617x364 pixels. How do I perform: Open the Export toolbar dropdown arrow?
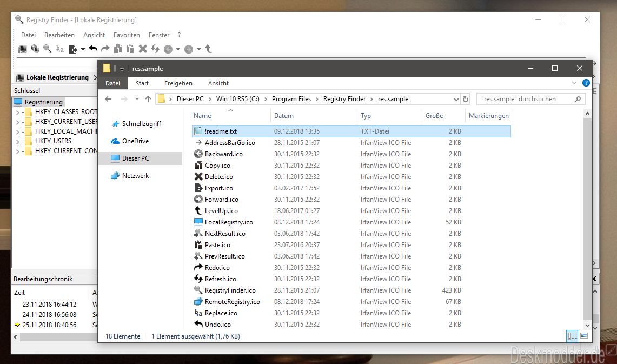pyautogui.click(x=83, y=49)
